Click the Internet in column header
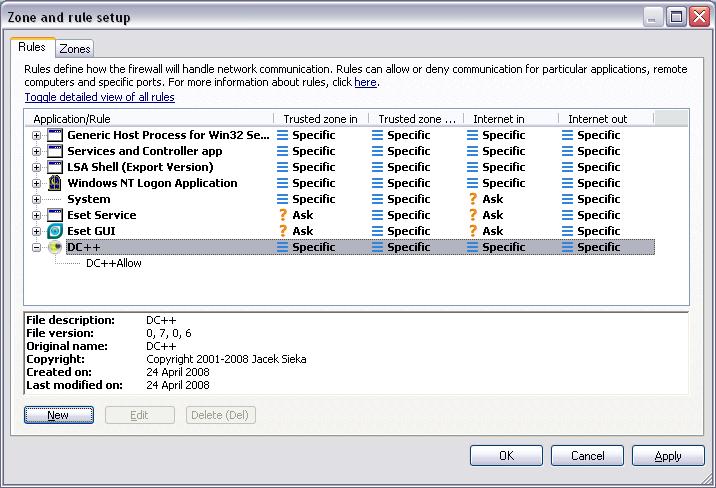 511,119
